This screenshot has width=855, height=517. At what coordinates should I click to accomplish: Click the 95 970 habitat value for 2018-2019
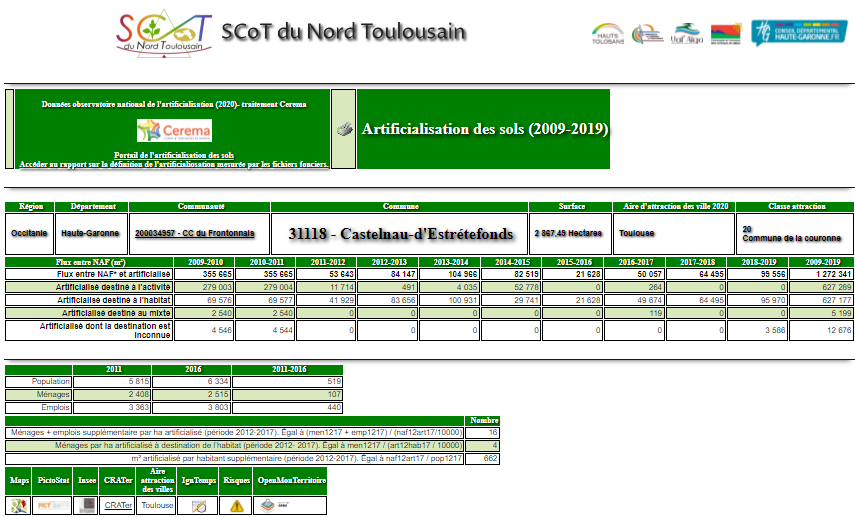coord(758,300)
